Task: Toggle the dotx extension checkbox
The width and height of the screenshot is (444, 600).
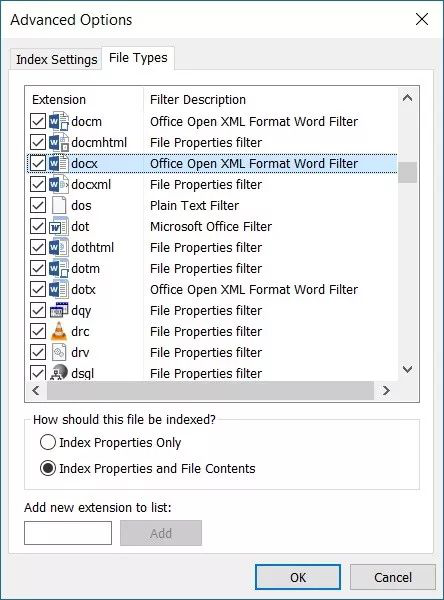Action: (x=38, y=290)
